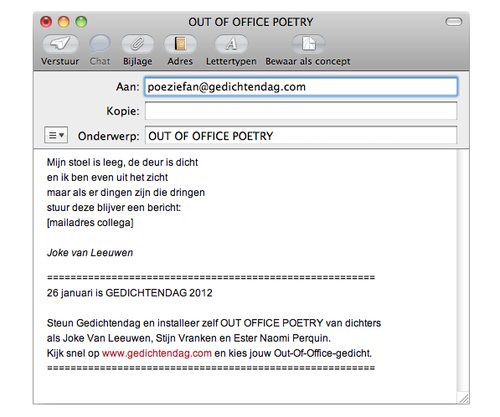Click the '[mailadres collega]' placeholder text
500x417 pixels.
point(90,223)
